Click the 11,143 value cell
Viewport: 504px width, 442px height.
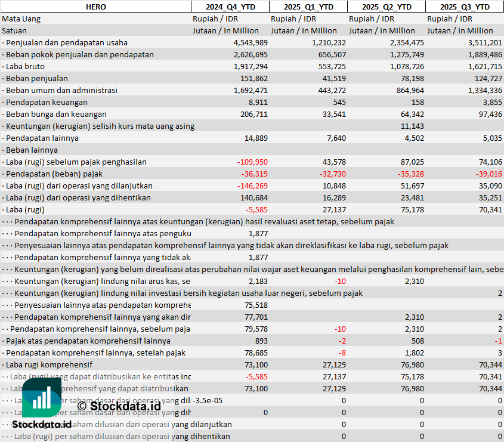click(x=412, y=126)
